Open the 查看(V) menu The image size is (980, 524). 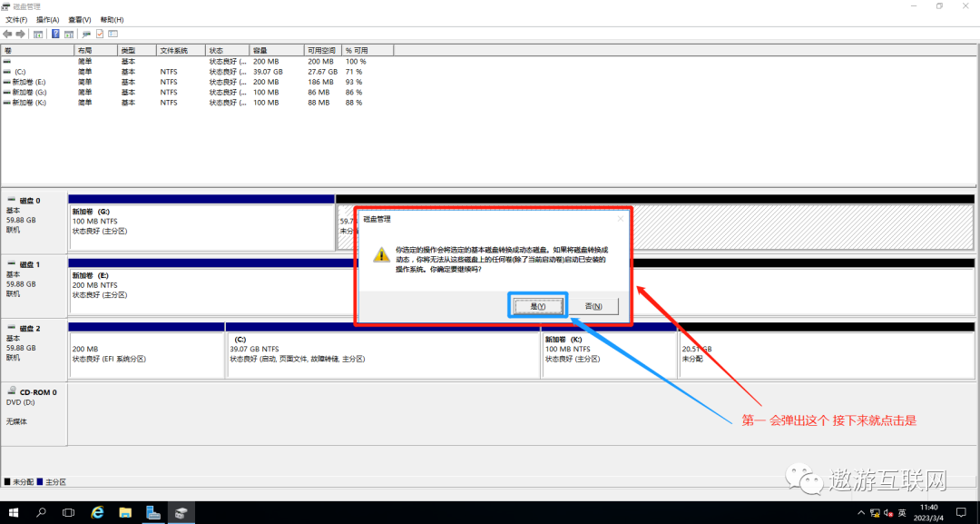pyautogui.click(x=79, y=20)
